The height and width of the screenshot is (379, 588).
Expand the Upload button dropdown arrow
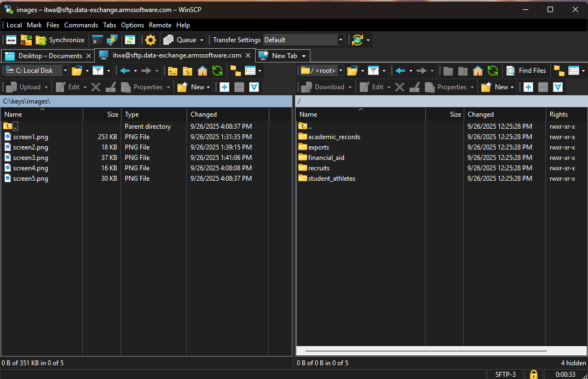pos(46,87)
